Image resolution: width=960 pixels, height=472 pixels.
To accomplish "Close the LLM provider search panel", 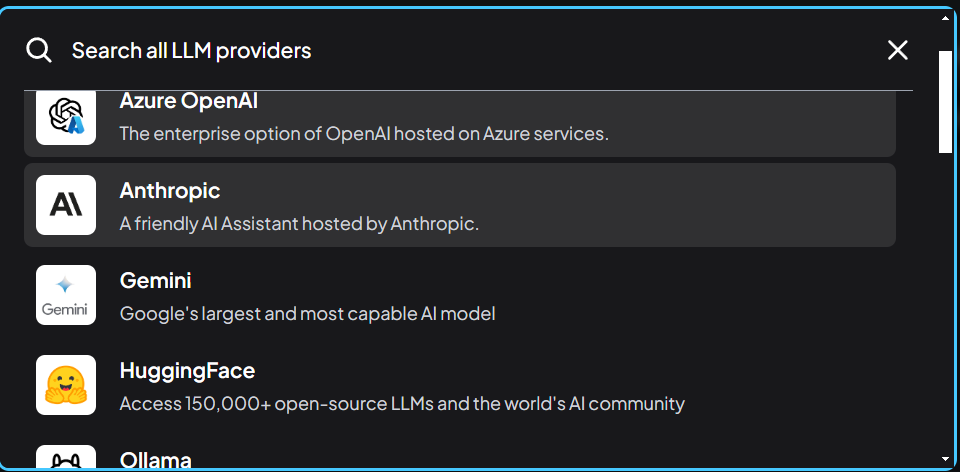I will [x=898, y=50].
